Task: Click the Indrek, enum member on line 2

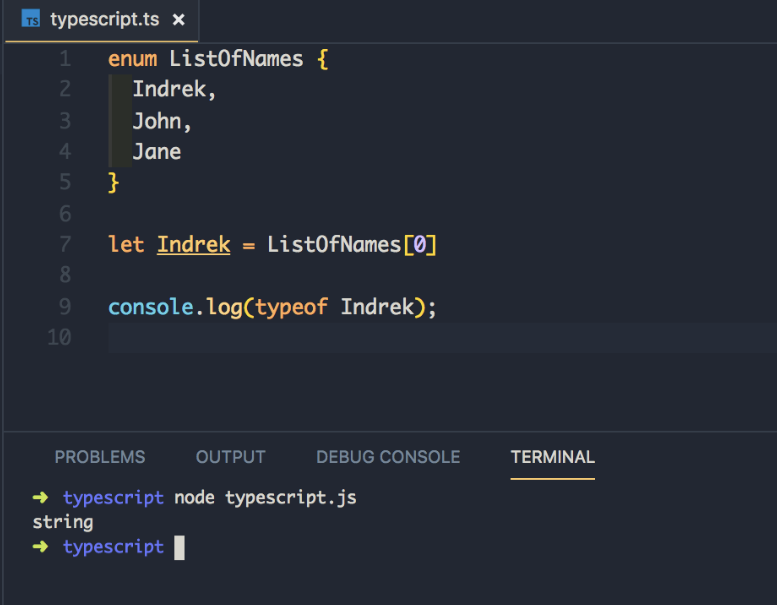Action: (174, 89)
